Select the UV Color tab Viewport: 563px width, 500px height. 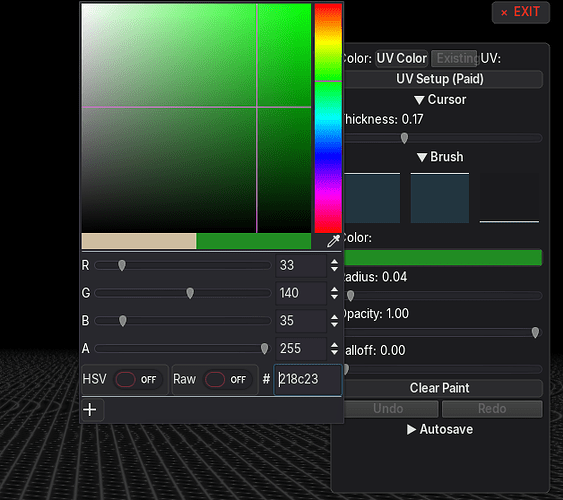click(401, 58)
